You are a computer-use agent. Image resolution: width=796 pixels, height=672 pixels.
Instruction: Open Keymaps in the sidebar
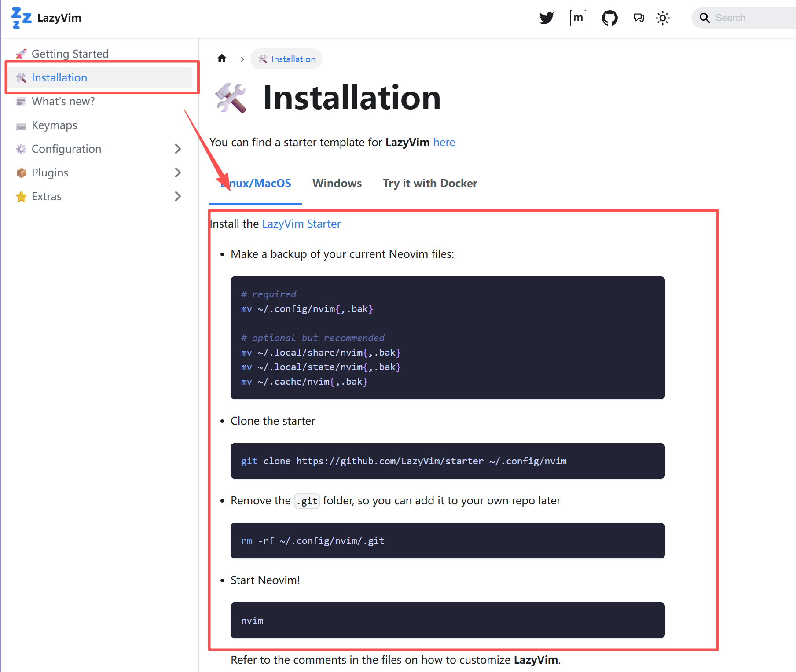pyautogui.click(x=54, y=125)
